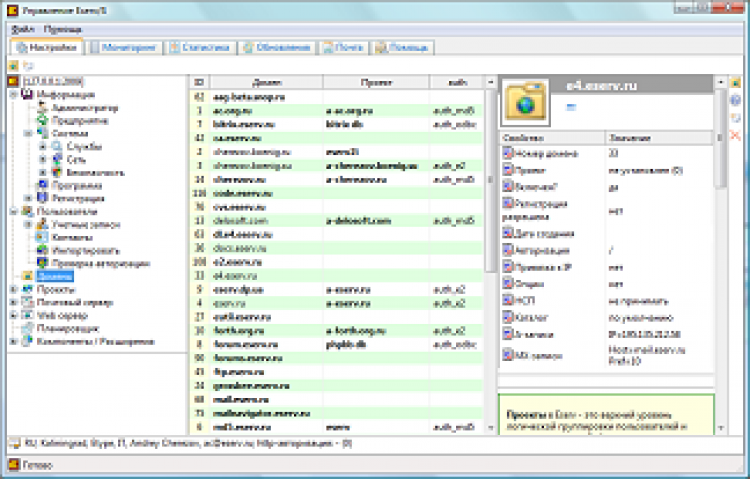Click the Проверка авторизации shield icon
Screen dimensions: 750x479
click(43, 263)
